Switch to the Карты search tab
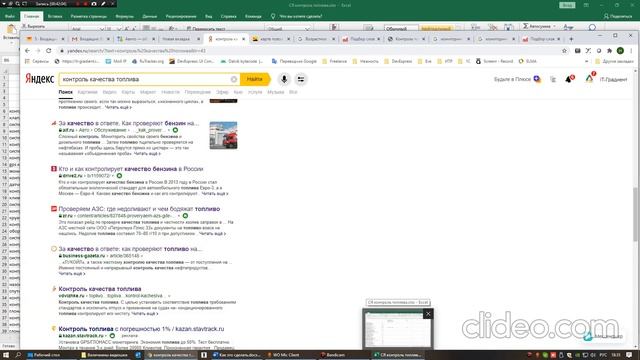 point(128,92)
